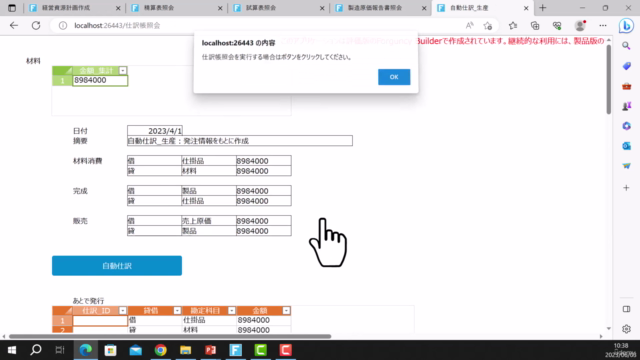Open PowerPoint from taskbar
This screenshot has width=640, height=360.
(211, 350)
